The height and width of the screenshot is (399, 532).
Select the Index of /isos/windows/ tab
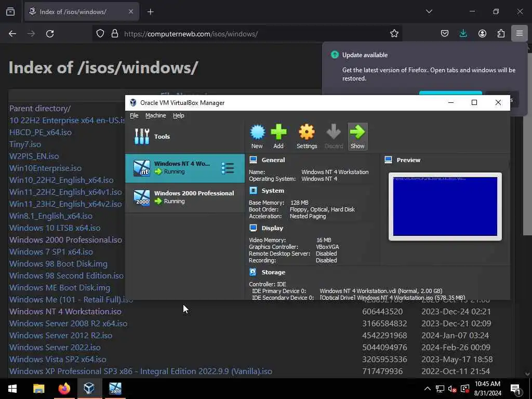pyautogui.click(x=82, y=12)
